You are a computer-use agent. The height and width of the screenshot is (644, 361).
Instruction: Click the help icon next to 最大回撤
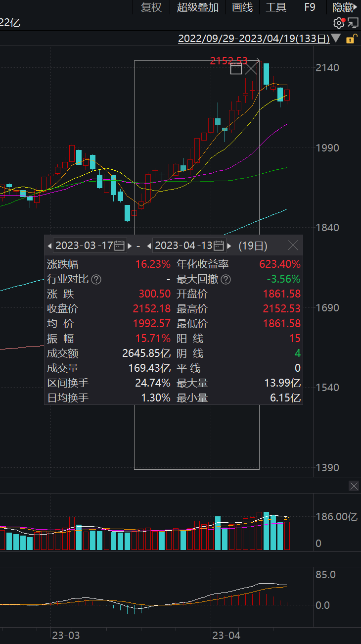[226, 280]
